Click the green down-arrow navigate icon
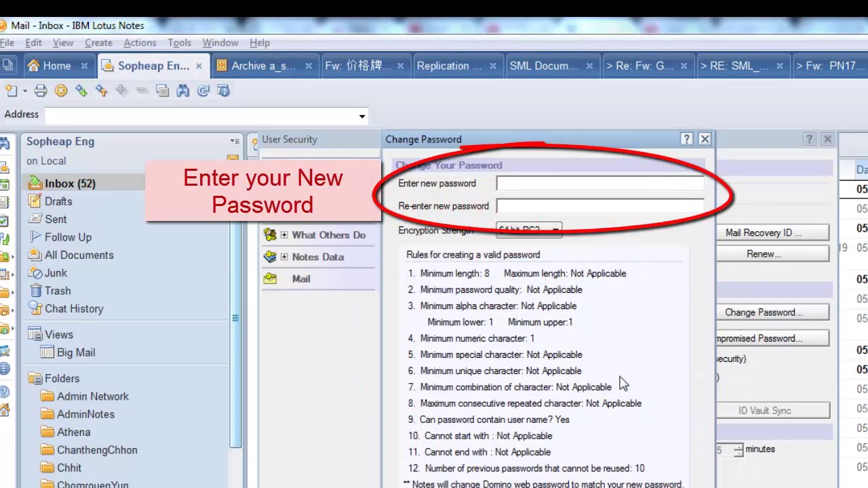The width and height of the screenshot is (868, 488). point(81,90)
